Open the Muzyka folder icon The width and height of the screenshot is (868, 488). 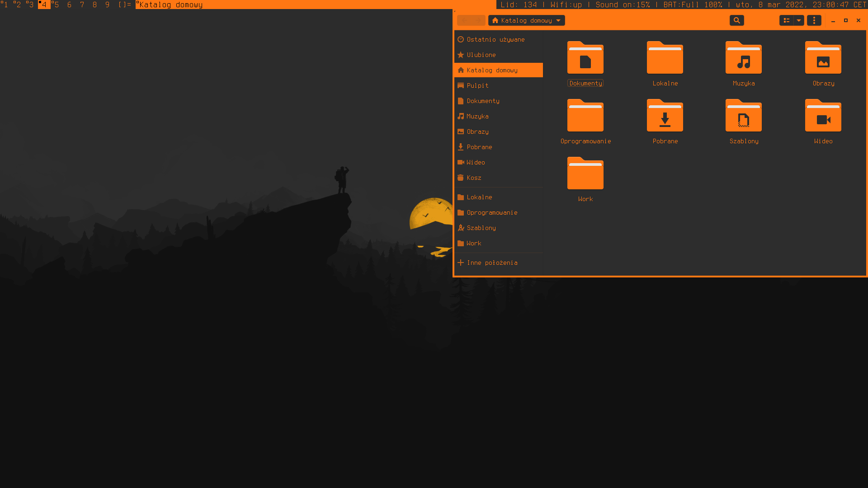743,58
